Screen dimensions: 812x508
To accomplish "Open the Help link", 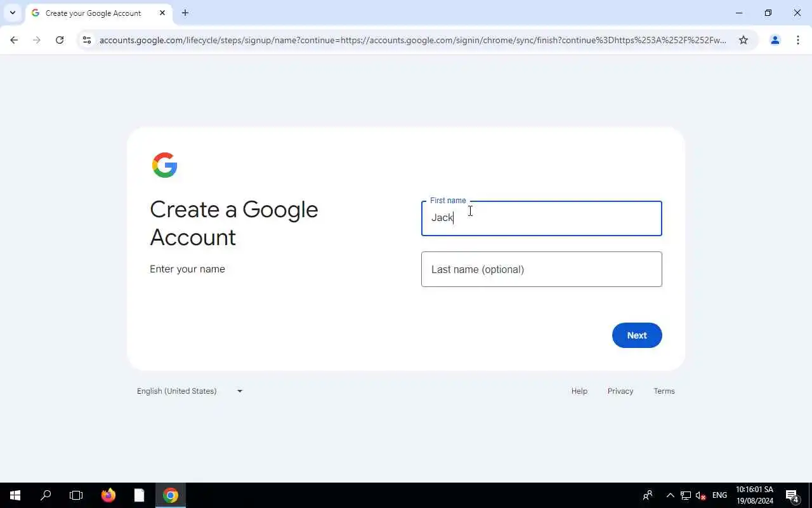I will coord(579,391).
